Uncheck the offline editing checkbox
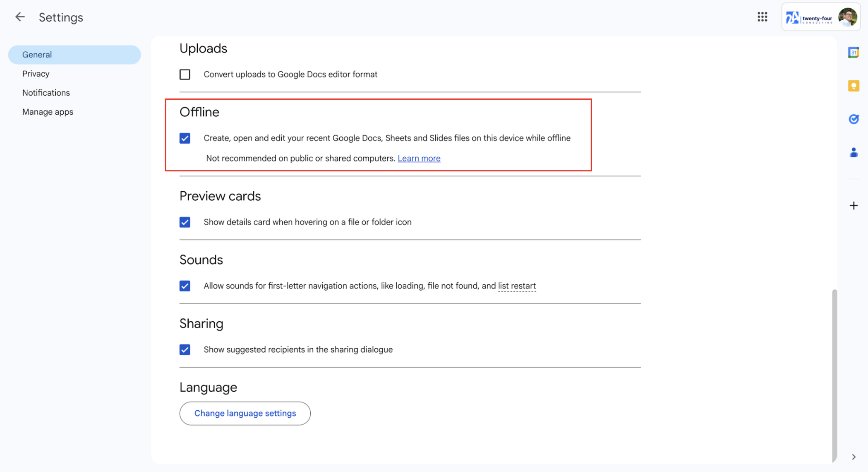868x472 pixels. point(185,138)
